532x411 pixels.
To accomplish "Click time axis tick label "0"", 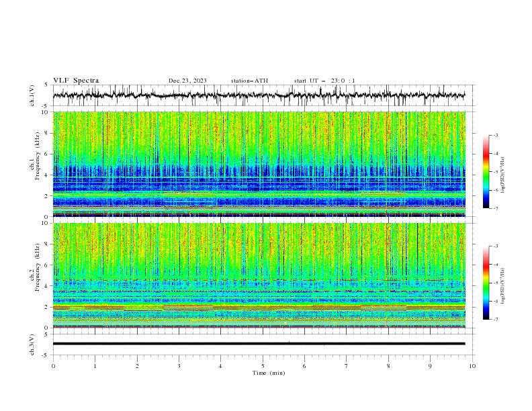I will pos(53,366).
